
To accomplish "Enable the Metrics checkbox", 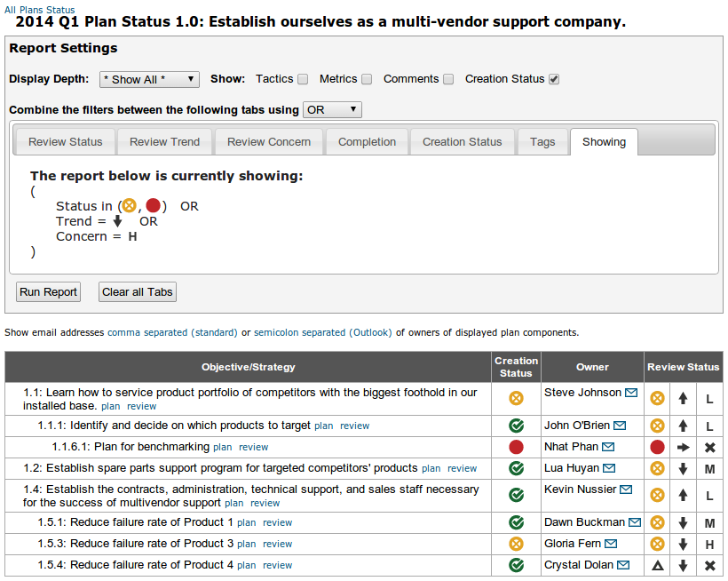I will pyautogui.click(x=368, y=79).
